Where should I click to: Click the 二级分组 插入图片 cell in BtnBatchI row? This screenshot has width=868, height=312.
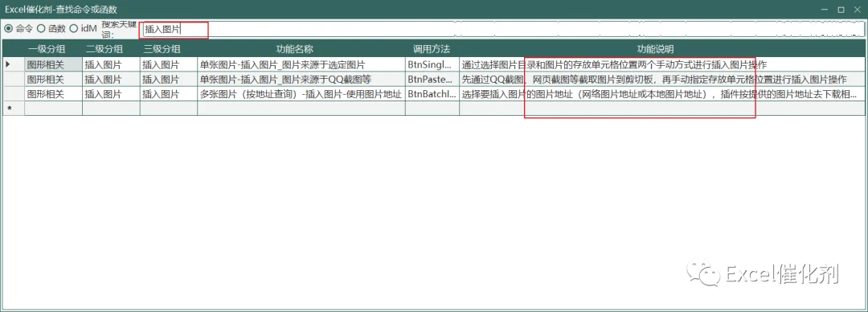[111, 93]
